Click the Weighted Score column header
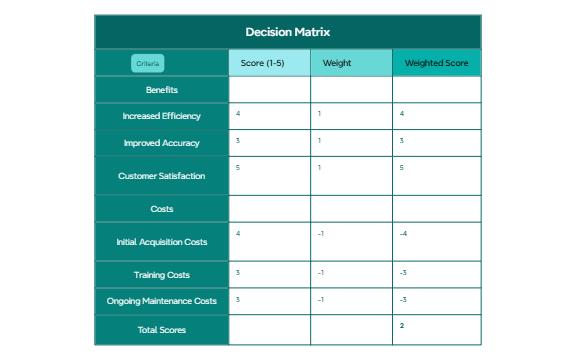 click(436, 63)
